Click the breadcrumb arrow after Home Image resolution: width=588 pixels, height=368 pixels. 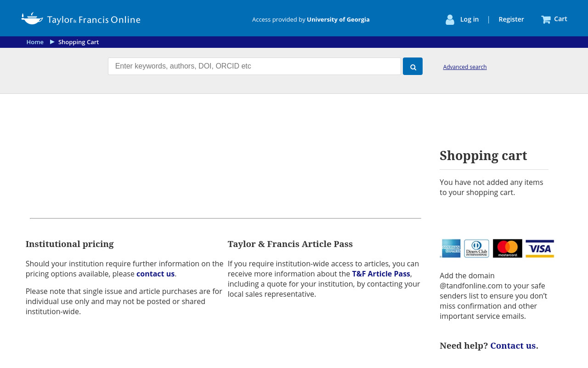(x=52, y=42)
